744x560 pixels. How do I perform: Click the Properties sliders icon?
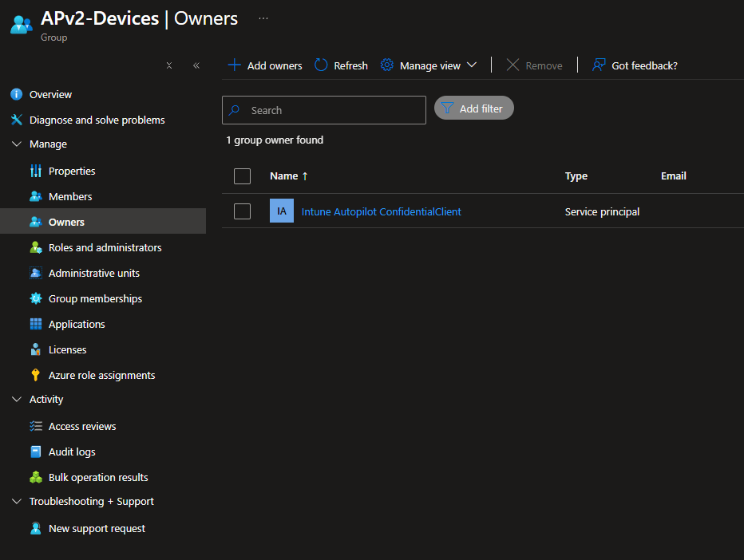coord(36,171)
